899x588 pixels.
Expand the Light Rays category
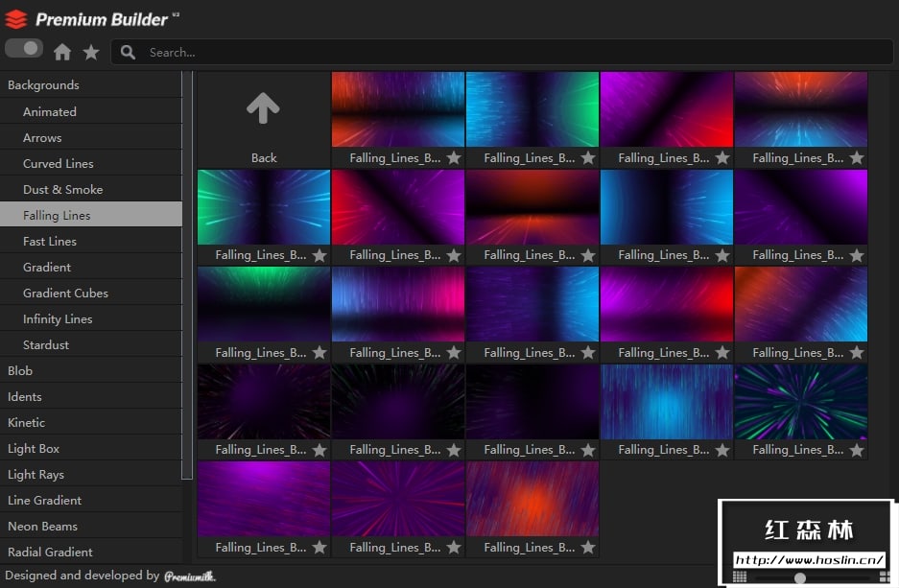(x=35, y=475)
